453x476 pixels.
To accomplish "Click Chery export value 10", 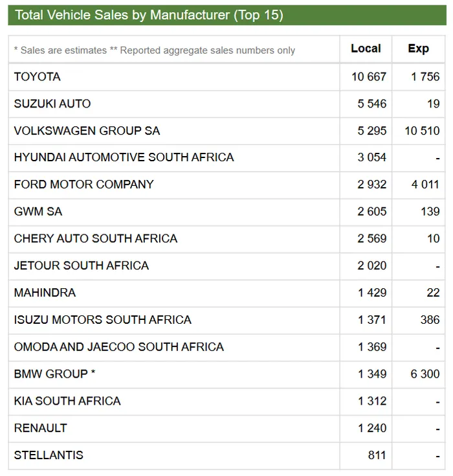I will tap(434, 238).
